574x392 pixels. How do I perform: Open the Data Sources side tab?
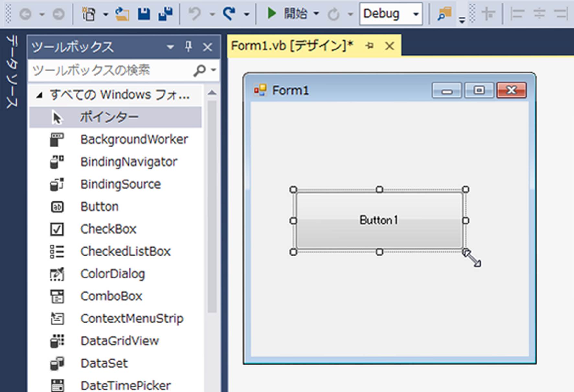[12, 72]
